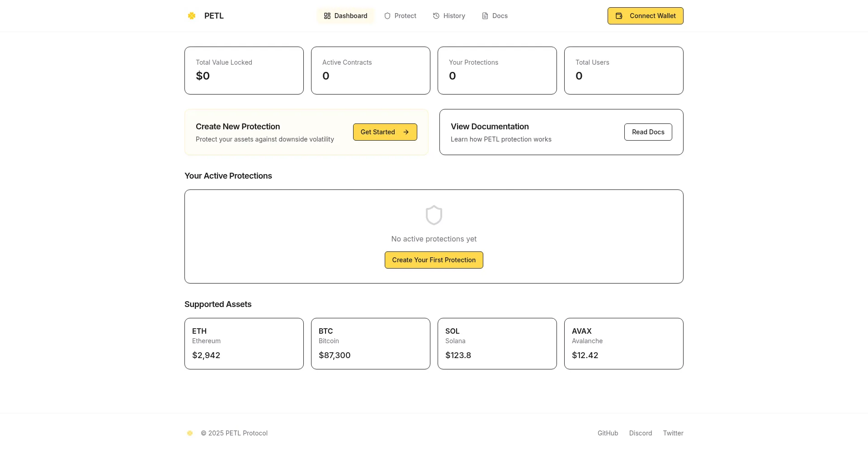Click the Protect shield icon in navbar

pos(387,16)
